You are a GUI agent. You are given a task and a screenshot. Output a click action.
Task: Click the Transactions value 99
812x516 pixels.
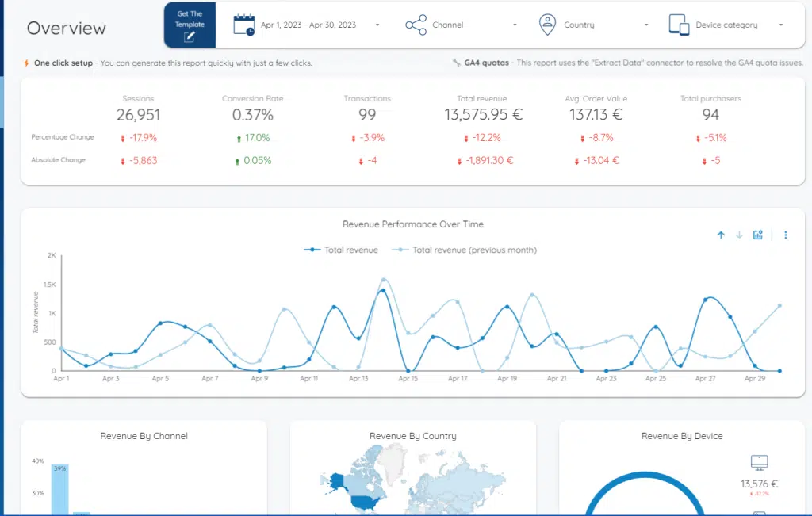[367, 115]
